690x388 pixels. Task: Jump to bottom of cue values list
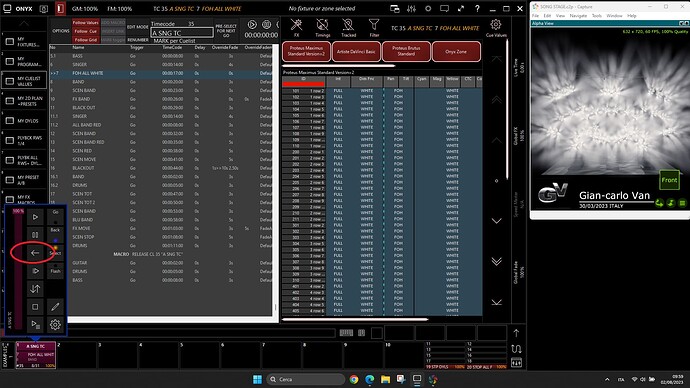(496, 302)
